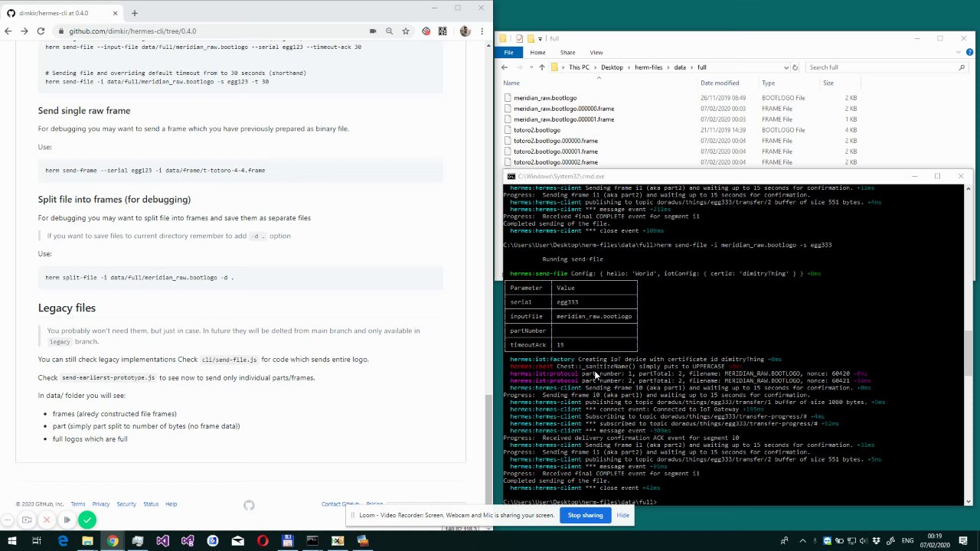Open the File tab in Explorer
The height and width of the screenshot is (551, 980).
tap(508, 52)
